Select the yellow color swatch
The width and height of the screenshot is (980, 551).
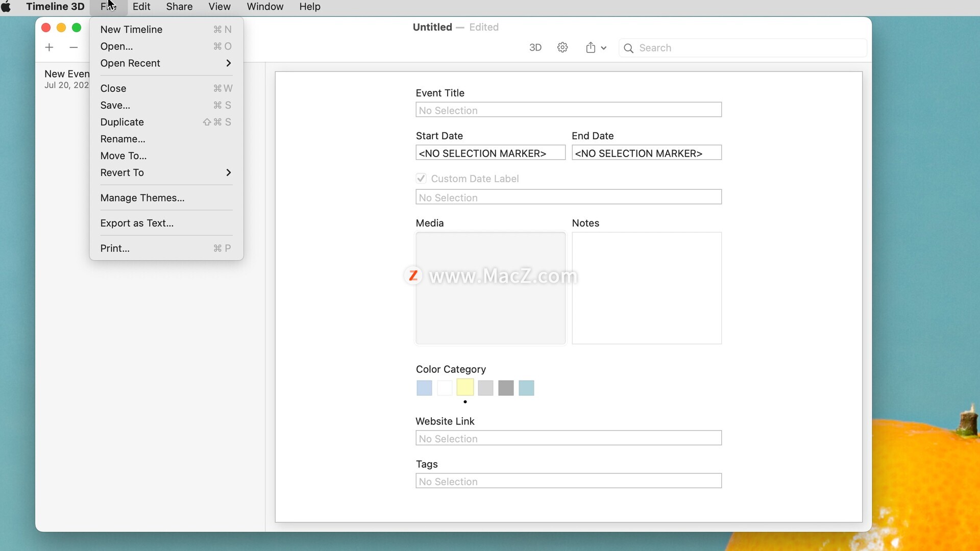[x=465, y=388]
